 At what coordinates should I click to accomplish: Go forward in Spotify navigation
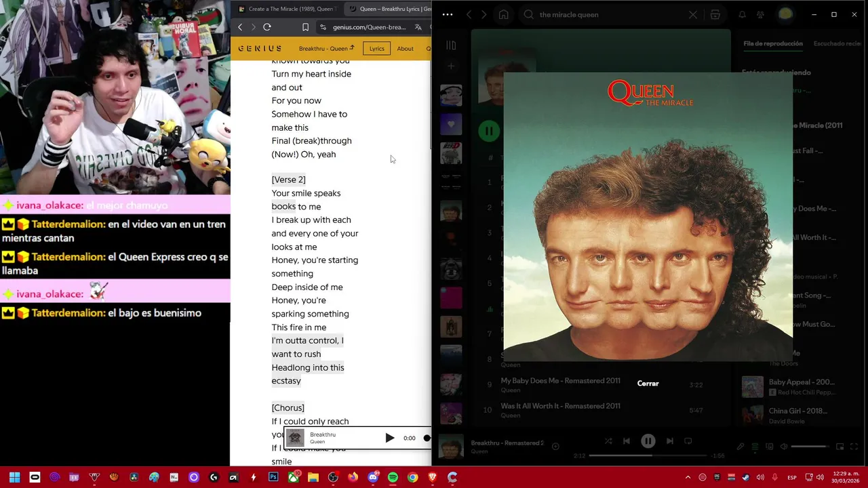coord(484,14)
